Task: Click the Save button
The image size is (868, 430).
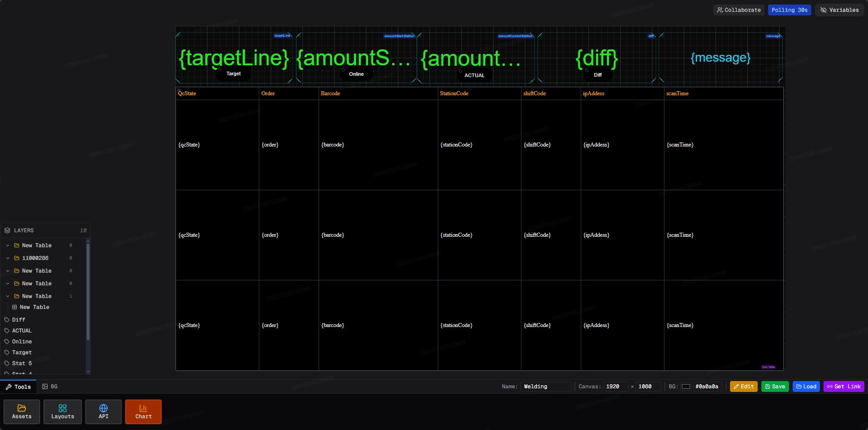Action: coord(775,386)
